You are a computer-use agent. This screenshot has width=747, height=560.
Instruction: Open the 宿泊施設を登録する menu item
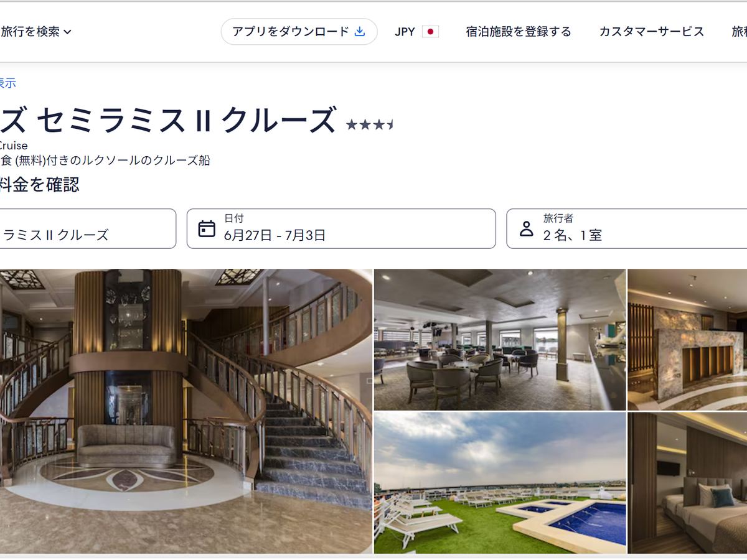point(519,32)
